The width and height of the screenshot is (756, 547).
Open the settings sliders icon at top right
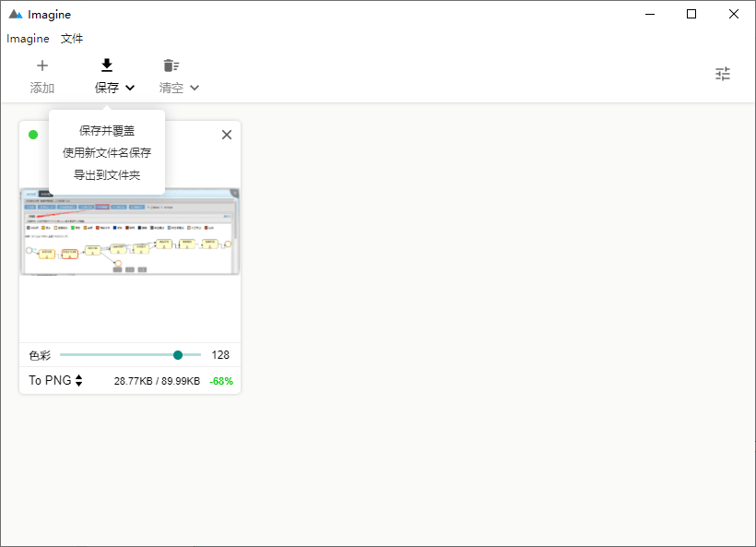pos(723,75)
